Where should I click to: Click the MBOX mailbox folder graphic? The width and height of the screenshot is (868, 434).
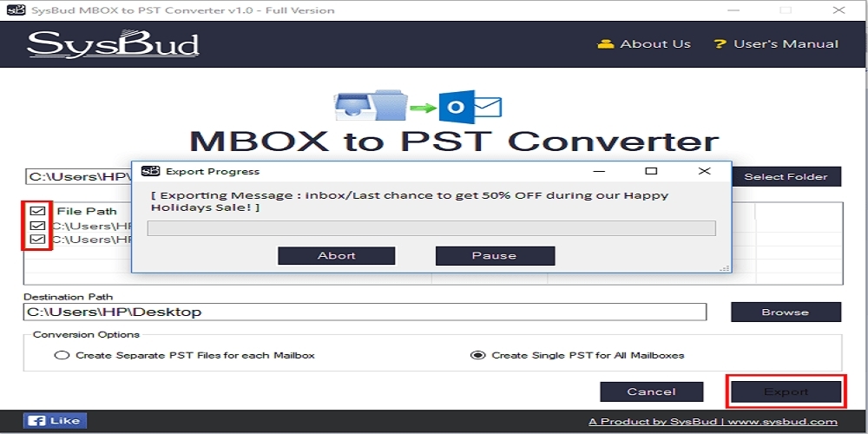click(372, 105)
